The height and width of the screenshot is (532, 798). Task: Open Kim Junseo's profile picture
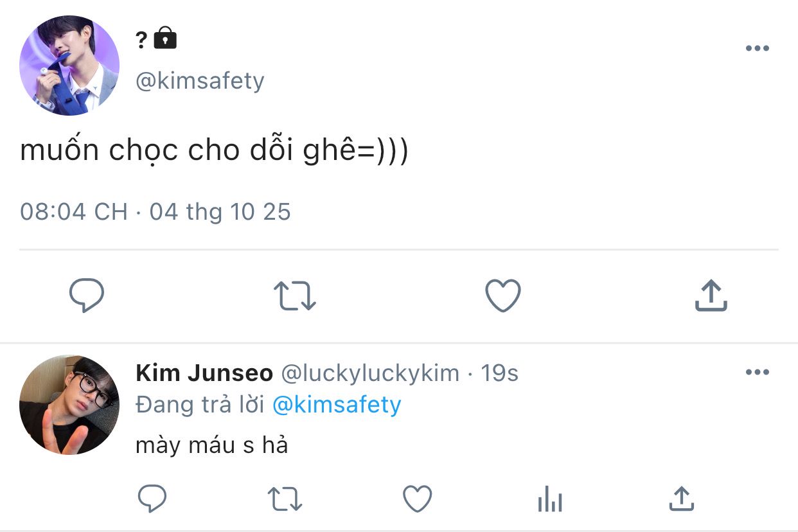point(69,405)
